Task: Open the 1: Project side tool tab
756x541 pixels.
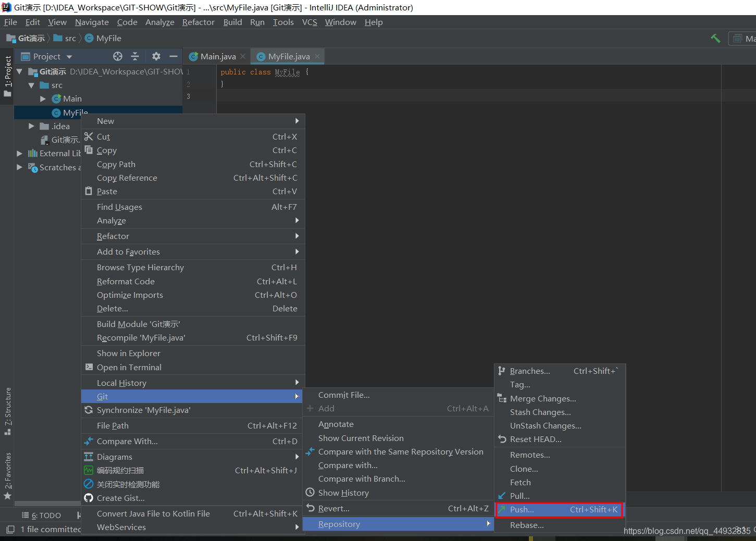Action: [7, 77]
